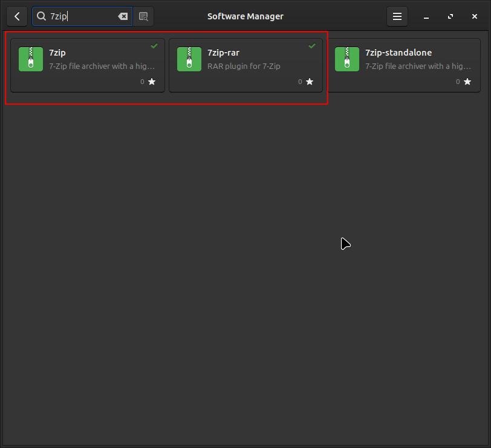This screenshot has height=448, width=491.
Task: Minimize the Software Manager window
Action: click(426, 16)
